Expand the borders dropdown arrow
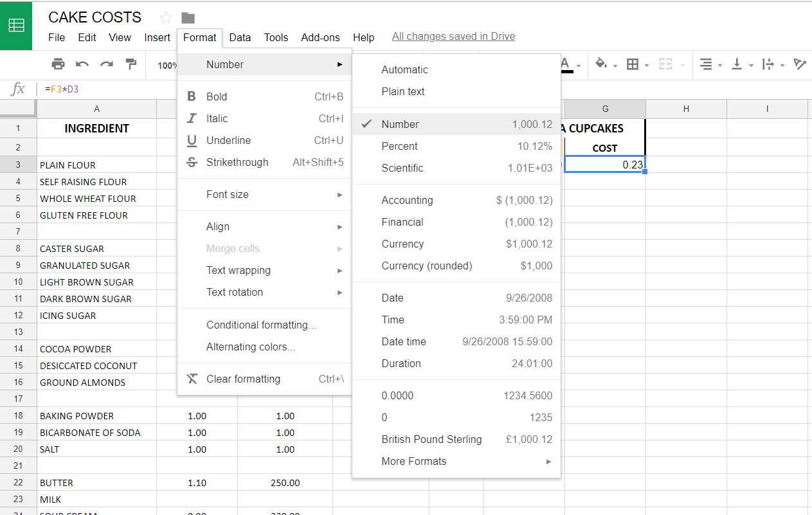This screenshot has height=515, width=812. point(647,66)
